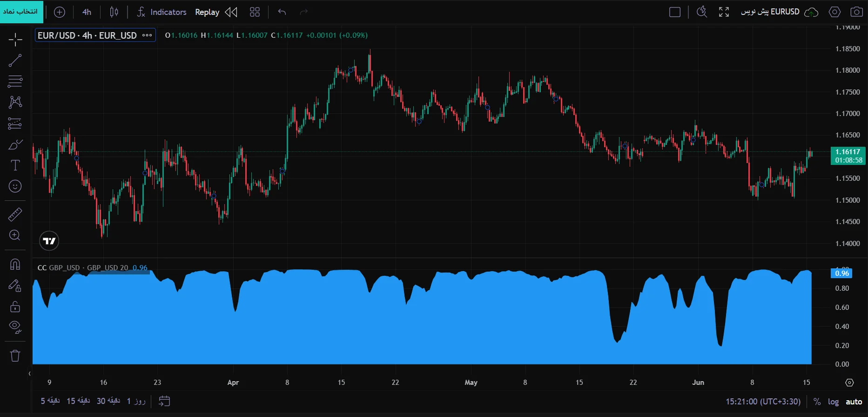Open the go to date calendar

tap(164, 401)
